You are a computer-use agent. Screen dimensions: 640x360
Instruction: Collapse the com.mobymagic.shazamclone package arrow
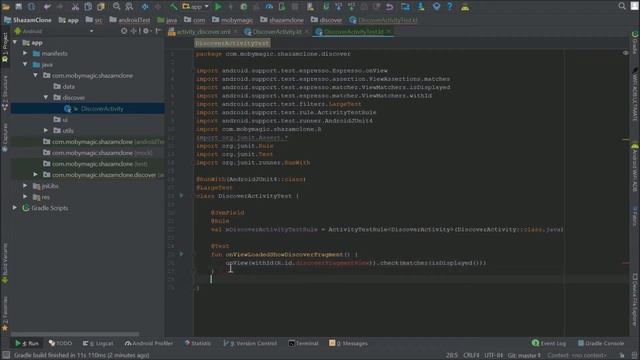(x=36, y=75)
